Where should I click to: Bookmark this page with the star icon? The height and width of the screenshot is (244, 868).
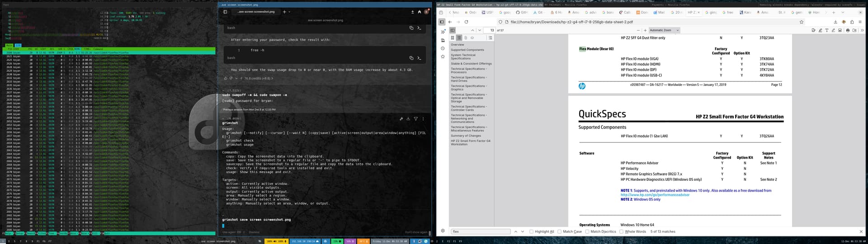[x=802, y=22]
